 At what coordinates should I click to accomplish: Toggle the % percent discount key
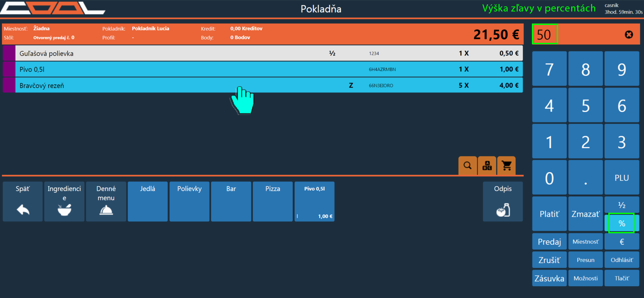tap(621, 223)
